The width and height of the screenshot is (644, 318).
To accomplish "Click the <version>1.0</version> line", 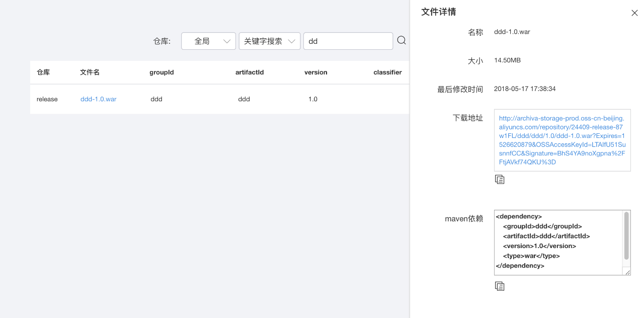I will [539, 246].
